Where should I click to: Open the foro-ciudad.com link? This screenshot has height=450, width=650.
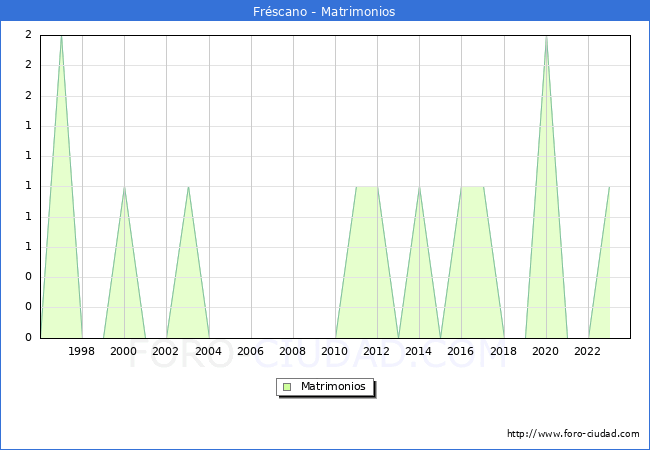pos(573,434)
